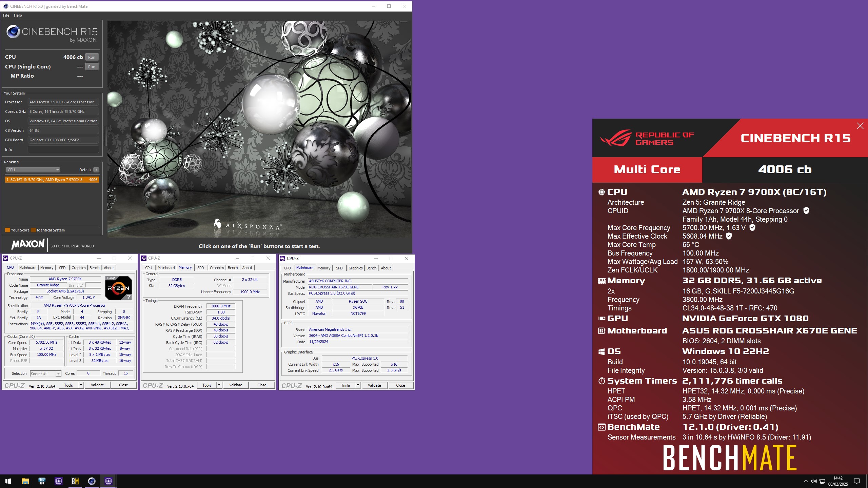Open BenchMate BM taskbar icon
This screenshot has width=868, height=488.
click(75, 481)
